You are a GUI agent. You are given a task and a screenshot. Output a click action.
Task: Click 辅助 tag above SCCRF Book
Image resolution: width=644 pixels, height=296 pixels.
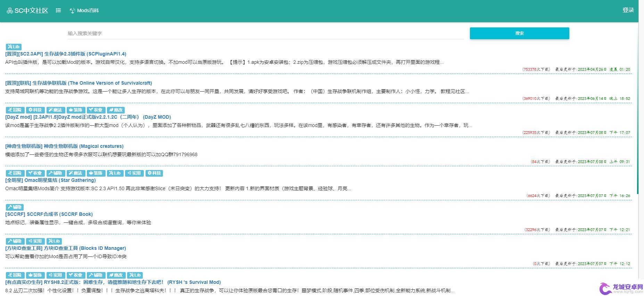(15, 207)
